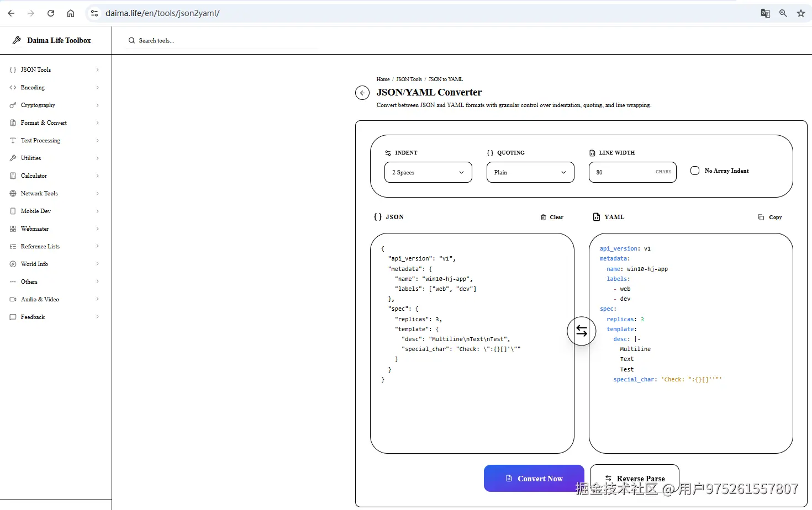Click the Line Width 80 input field

(632, 172)
